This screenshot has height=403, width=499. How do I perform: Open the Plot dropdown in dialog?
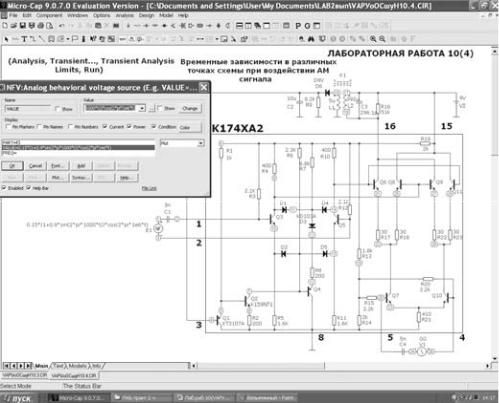(x=201, y=143)
